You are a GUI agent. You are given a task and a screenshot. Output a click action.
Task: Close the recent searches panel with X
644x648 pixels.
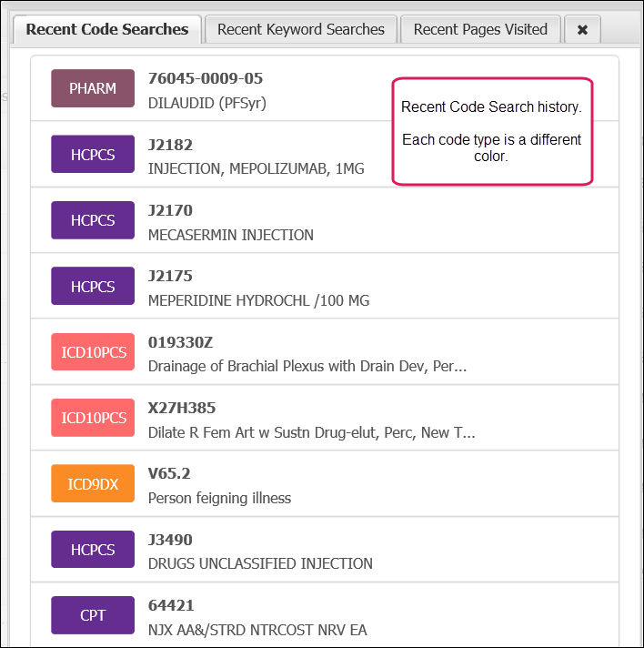click(x=582, y=30)
